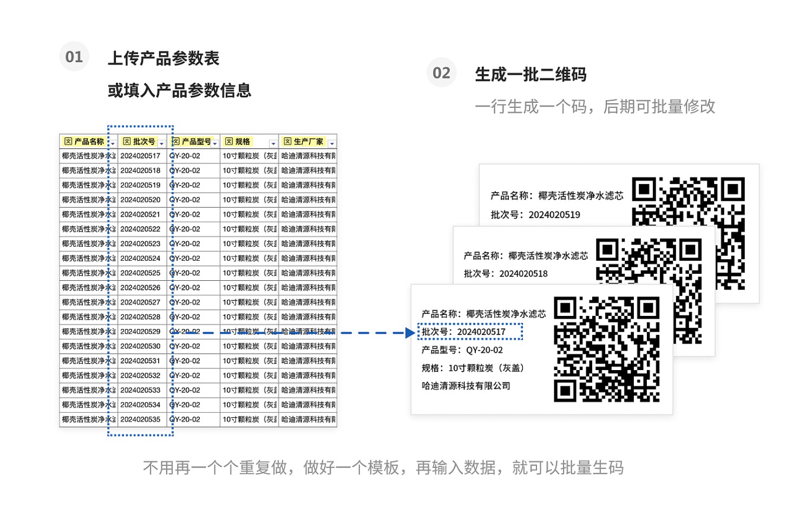Click the subtitle 一行生成一个码,后期可批量修改
The width and height of the screenshot is (812, 521).
595,107
